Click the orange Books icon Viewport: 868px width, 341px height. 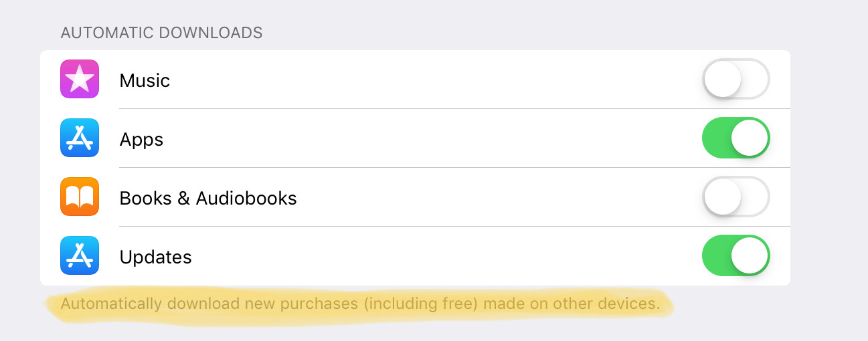point(80,197)
